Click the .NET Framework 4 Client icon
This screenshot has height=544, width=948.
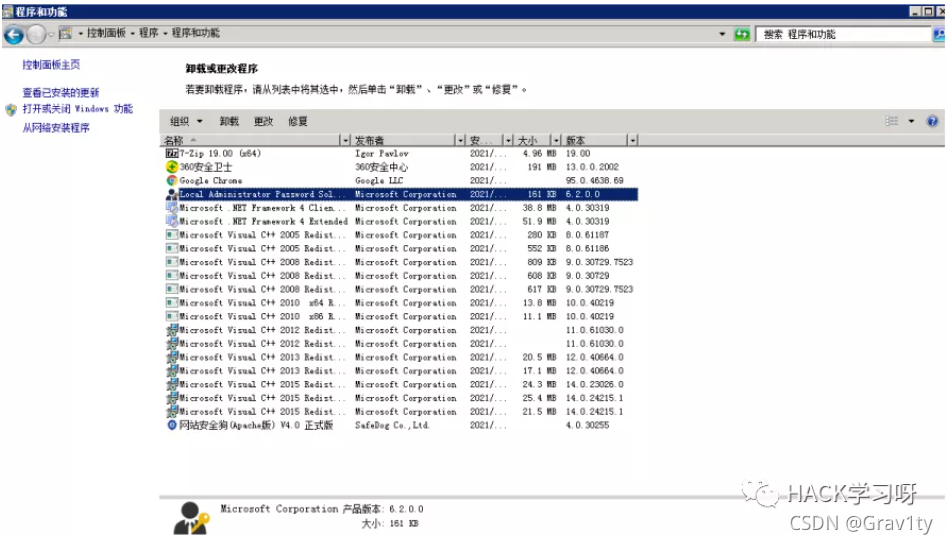point(172,207)
